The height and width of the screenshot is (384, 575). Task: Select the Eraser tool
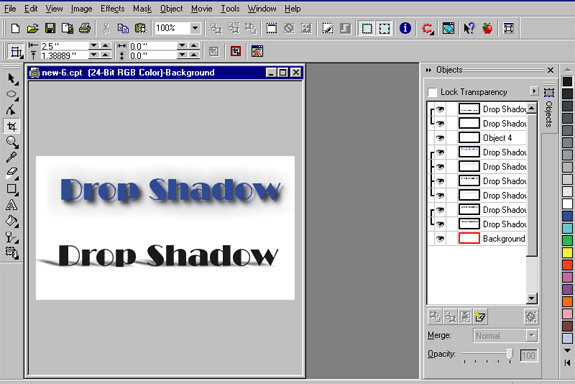11,172
